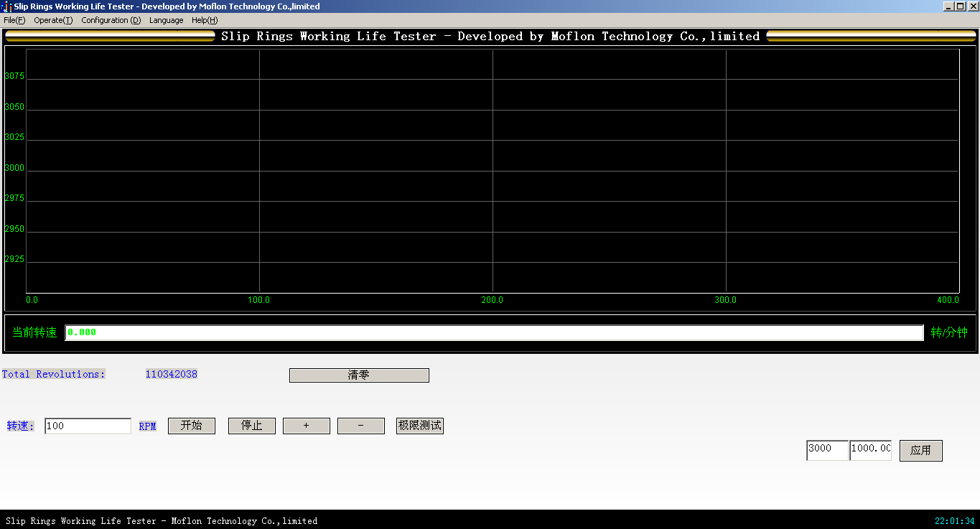The image size is (980, 529).
Task: Click the application icon in title bar
Action: coord(6,6)
